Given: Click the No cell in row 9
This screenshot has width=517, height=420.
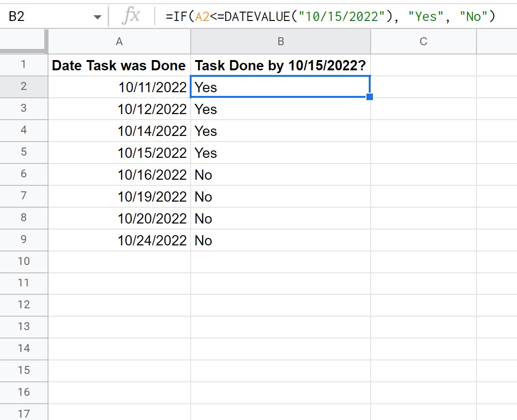Looking at the screenshot, I should click(x=281, y=240).
